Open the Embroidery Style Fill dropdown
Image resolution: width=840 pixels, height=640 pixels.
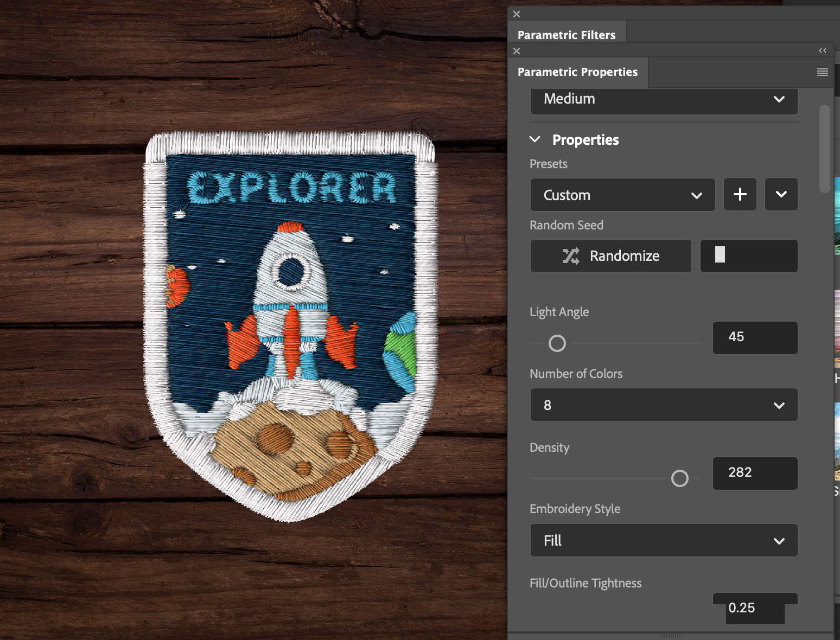click(664, 540)
